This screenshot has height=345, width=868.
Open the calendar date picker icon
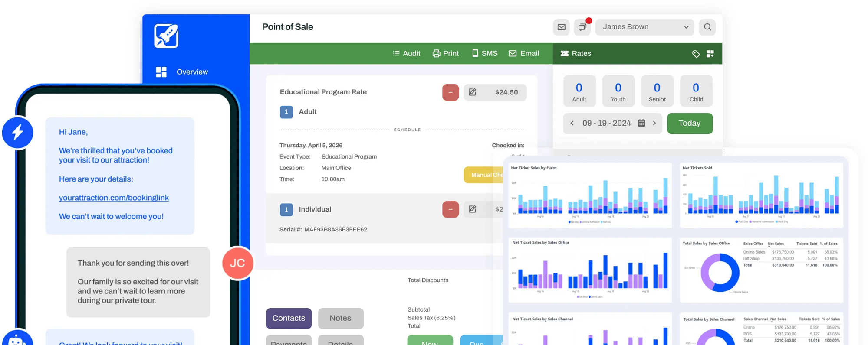tap(641, 123)
